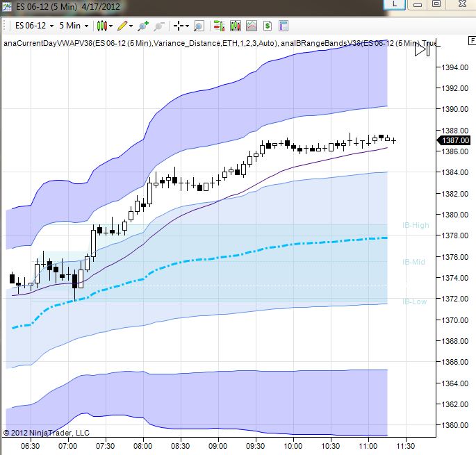Click the NinjaTrader window icon in title bar
476x455 pixels.
click(7, 7)
